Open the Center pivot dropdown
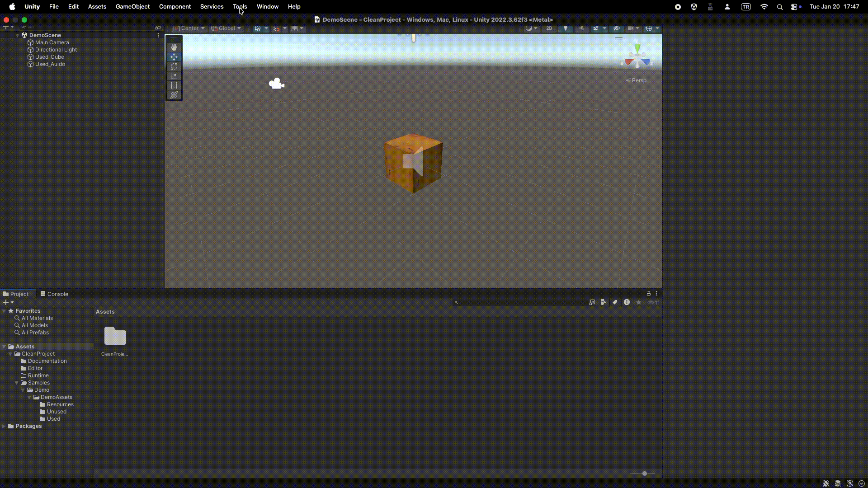Image resolution: width=868 pixels, height=488 pixels. tap(189, 28)
